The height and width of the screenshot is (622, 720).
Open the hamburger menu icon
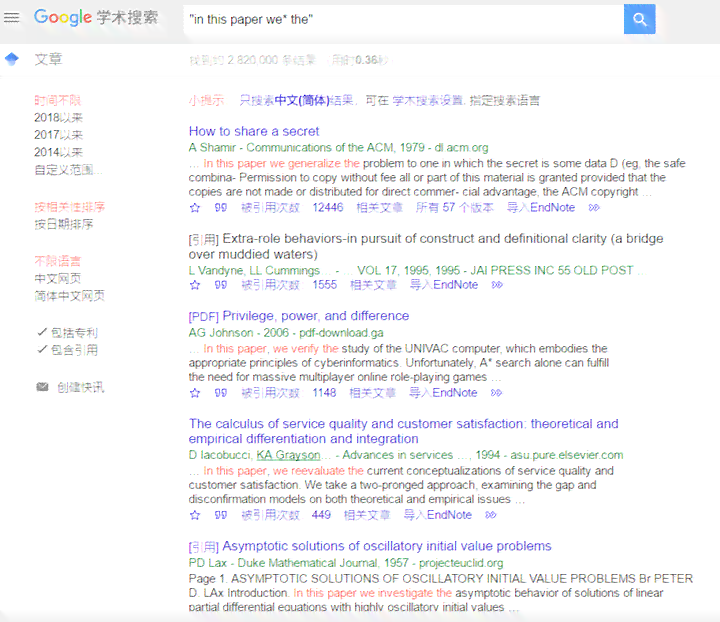(x=11, y=18)
